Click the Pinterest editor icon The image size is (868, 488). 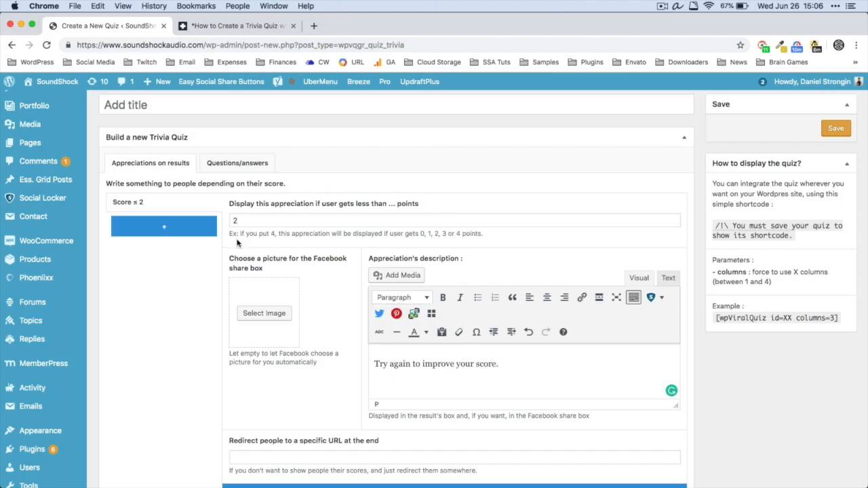(396, 314)
